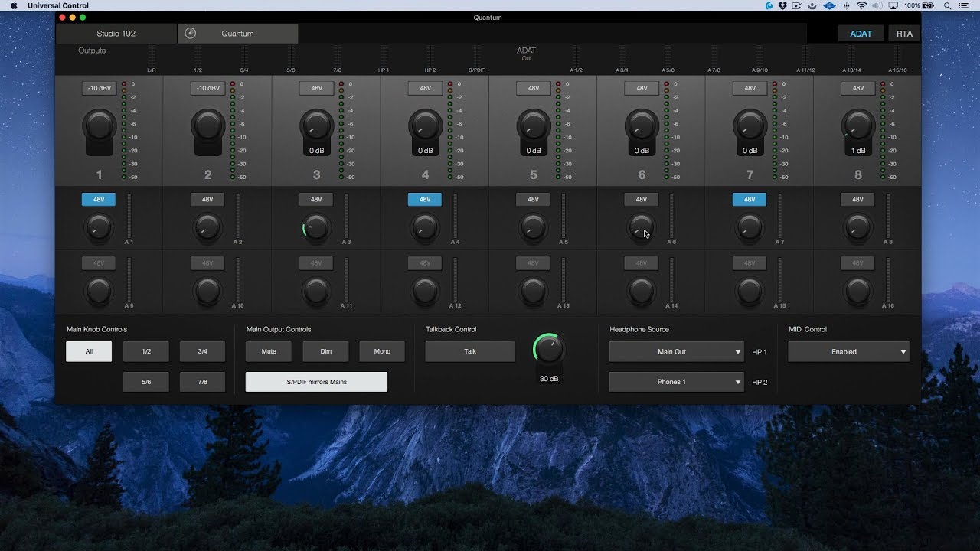
Task: Open Dropbox menu bar icon
Action: (783, 5)
